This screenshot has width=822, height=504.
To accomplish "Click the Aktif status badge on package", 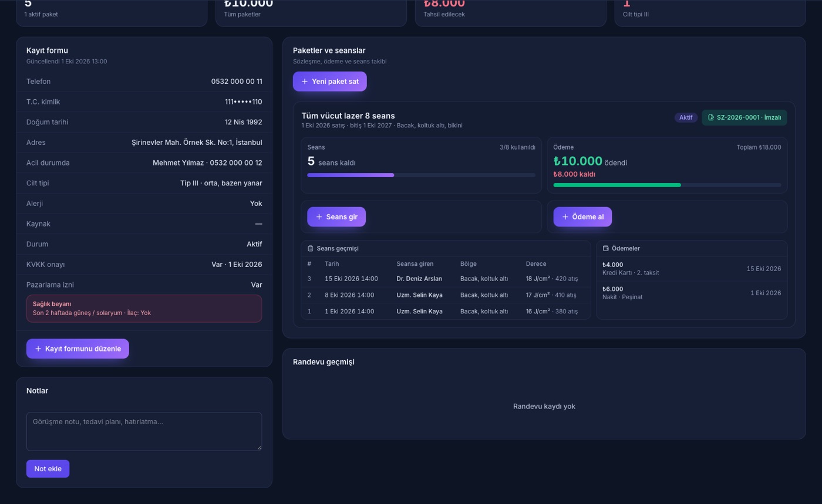I will pos(686,118).
